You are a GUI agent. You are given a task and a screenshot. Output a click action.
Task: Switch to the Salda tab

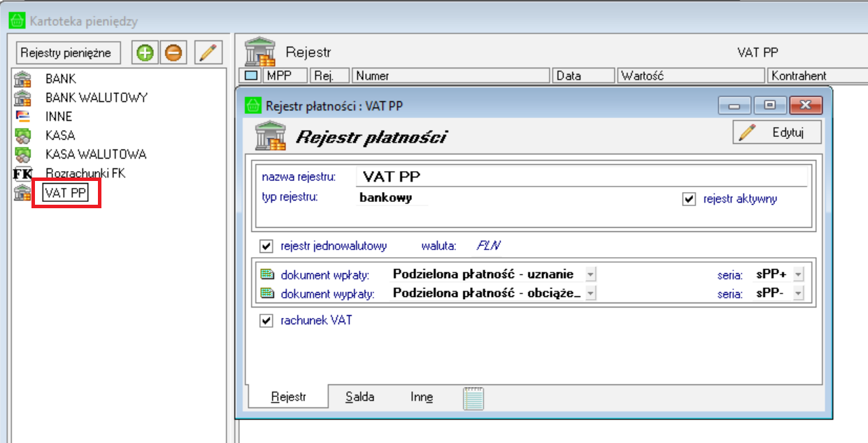tap(360, 397)
